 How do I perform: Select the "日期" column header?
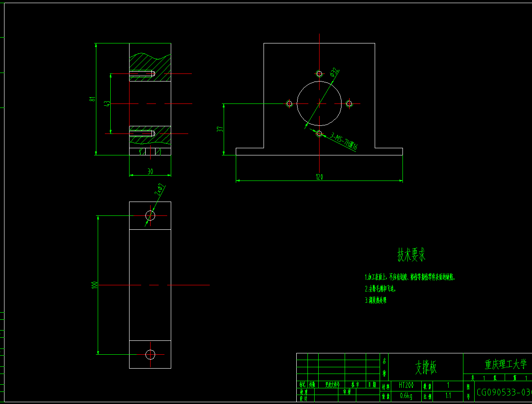pos(372,385)
